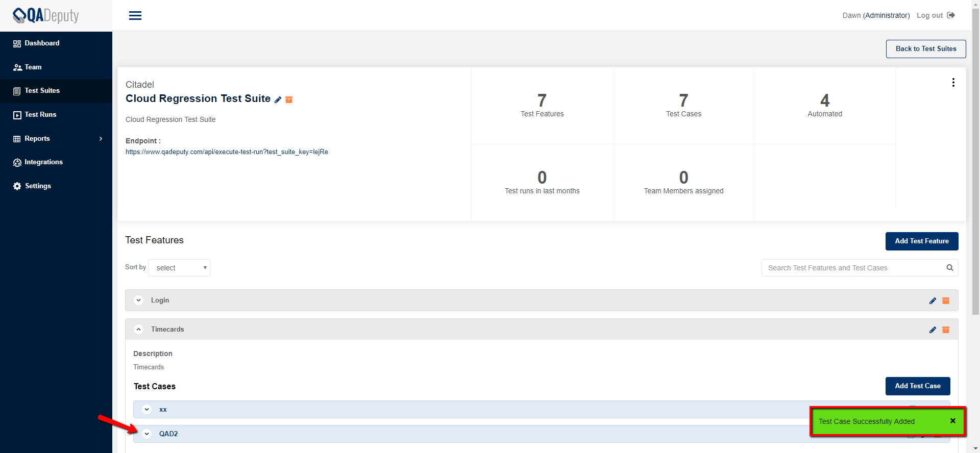Viewport: 980px width, 453px height.
Task: Click the Integrations icon in sidebar
Action: pos(17,162)
